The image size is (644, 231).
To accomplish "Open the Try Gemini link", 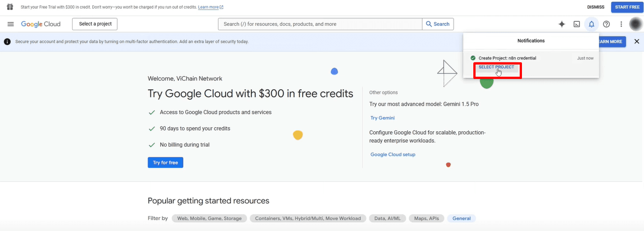I will click(382, 118).
